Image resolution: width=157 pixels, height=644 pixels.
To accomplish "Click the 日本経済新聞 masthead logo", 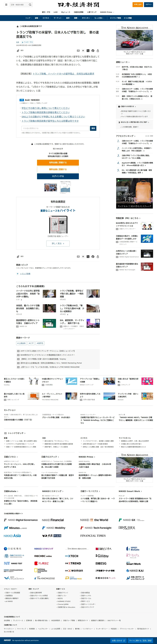I will (x=78, y=5).
